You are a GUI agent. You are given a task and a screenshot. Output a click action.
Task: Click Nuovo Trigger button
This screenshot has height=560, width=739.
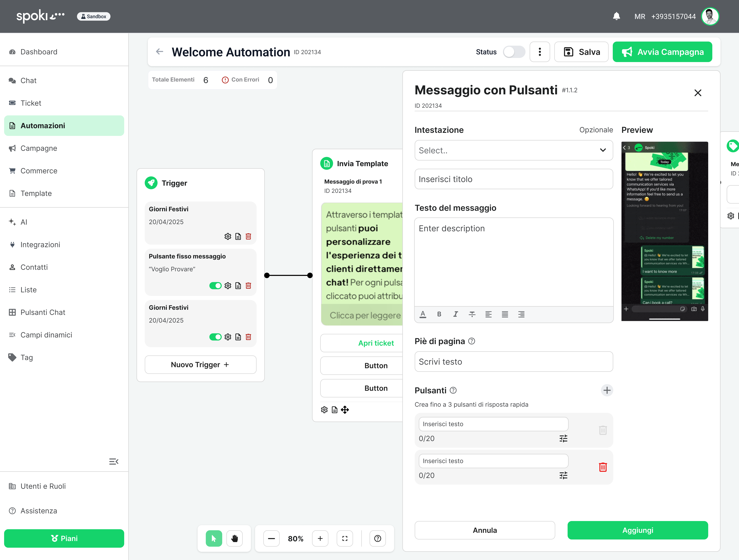[x=200, y=365]
